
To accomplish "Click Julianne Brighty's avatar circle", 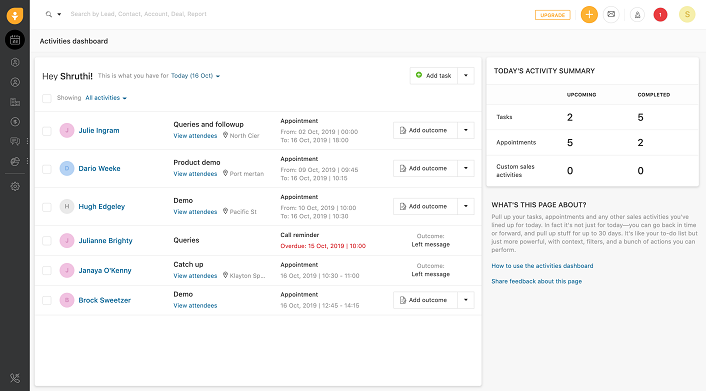I will point(67,241).
